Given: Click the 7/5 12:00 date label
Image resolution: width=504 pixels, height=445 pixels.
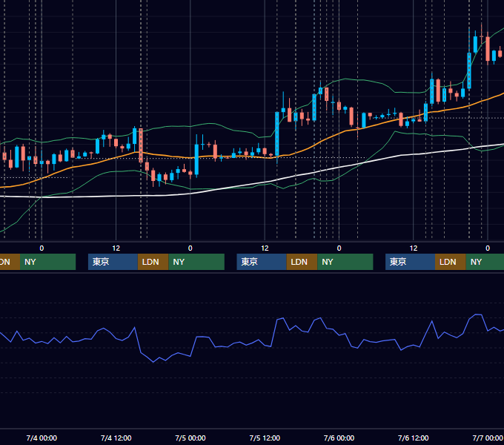Looking at the screenshot, I should (x=265, y=438).
